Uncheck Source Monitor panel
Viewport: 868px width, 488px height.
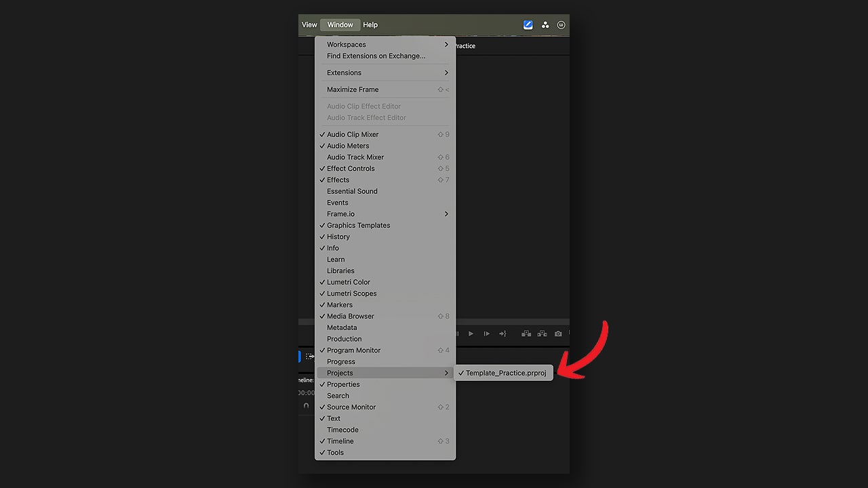tap(385, 407)
